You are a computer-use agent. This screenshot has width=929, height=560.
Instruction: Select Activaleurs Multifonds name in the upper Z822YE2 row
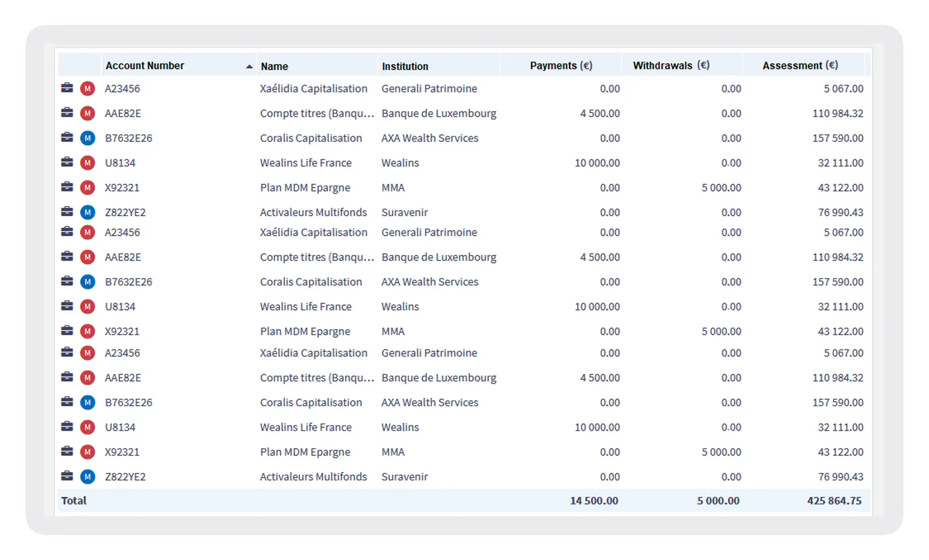pyautogui.click(x=313, y=212)
